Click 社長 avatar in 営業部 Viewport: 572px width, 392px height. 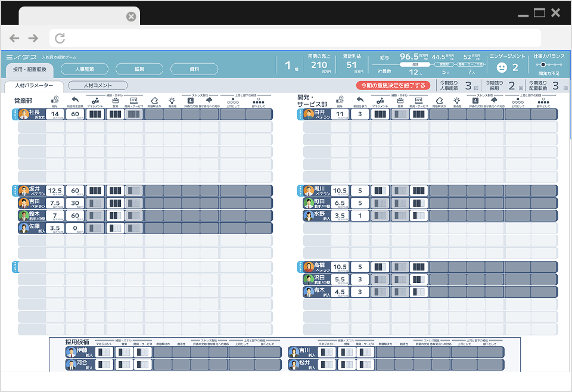tap(24, 114)
